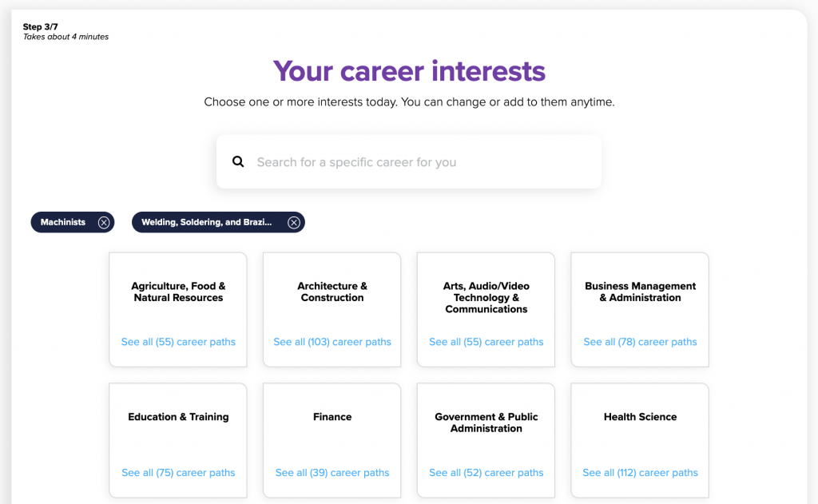Viewport: 818px width, 504px height.
Task: See all 52 Government career paths
Action: pyautogui.click(x=486, y=473)
